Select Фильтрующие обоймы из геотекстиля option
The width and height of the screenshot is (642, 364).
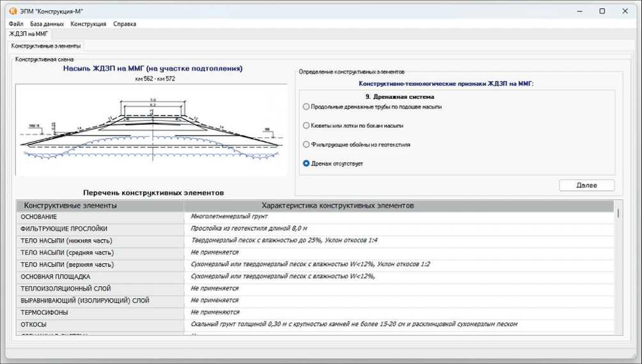coord(306,145)
